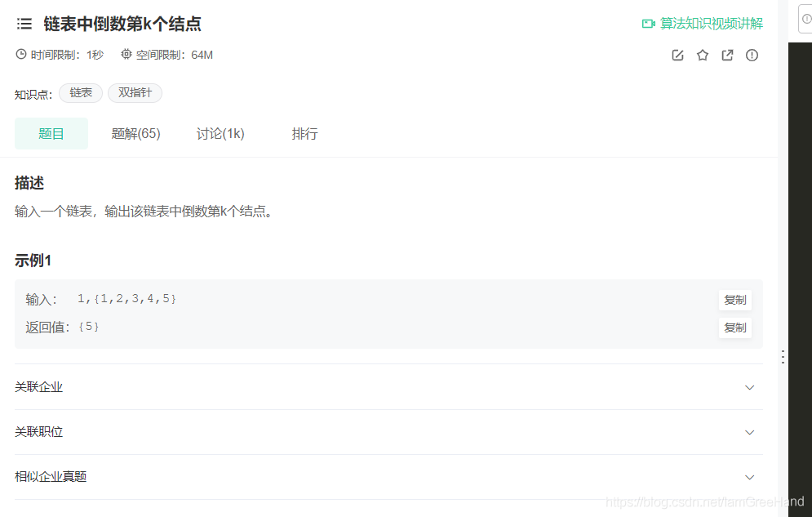Viewport: 812px width, 517px height.
Task: Switch to the 讨论(1k) tab
Action: [220, 134]
